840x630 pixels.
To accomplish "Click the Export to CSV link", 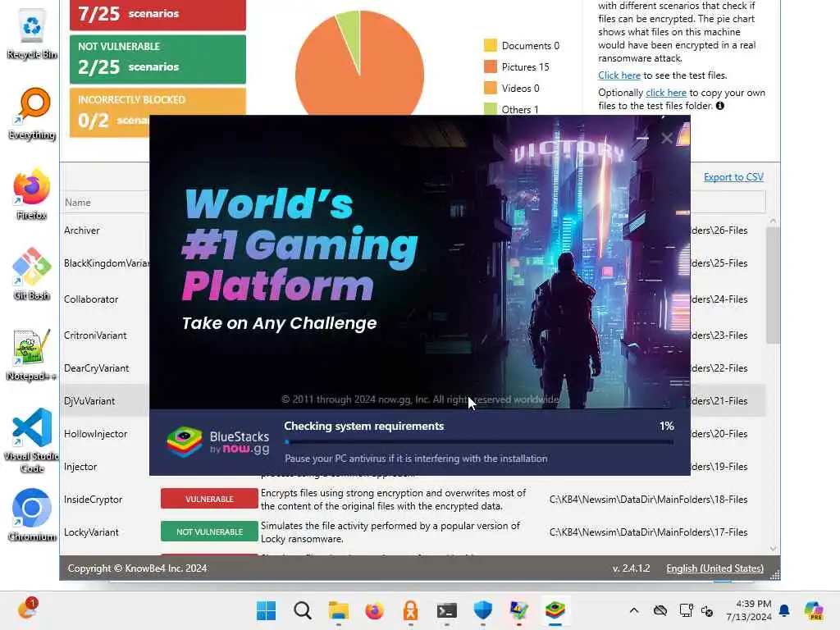I will click(x=733, y=177).
